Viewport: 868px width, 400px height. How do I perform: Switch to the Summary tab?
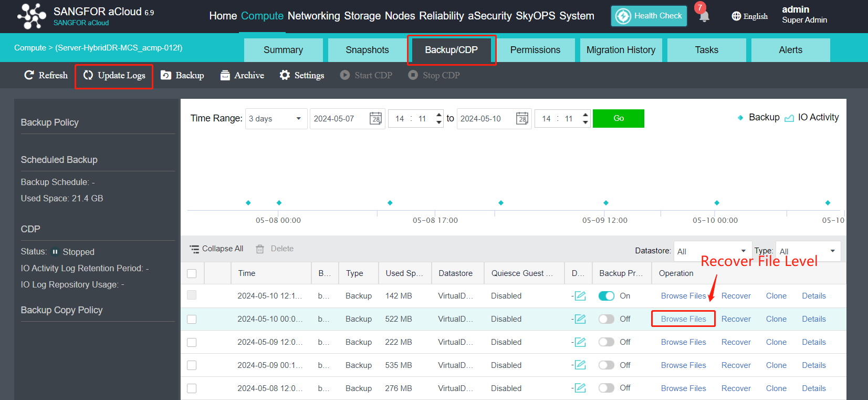283,50
